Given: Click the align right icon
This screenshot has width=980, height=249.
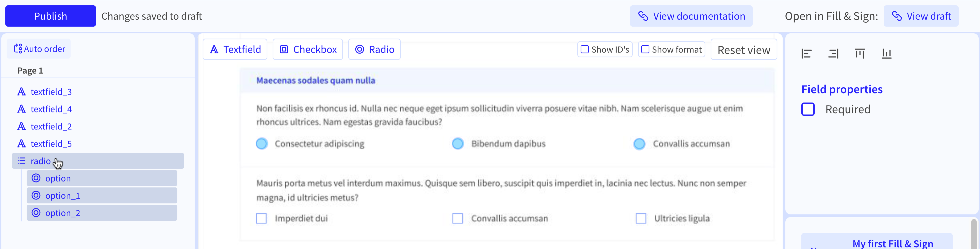Looking at the screenshot, I should coord(833,54).
